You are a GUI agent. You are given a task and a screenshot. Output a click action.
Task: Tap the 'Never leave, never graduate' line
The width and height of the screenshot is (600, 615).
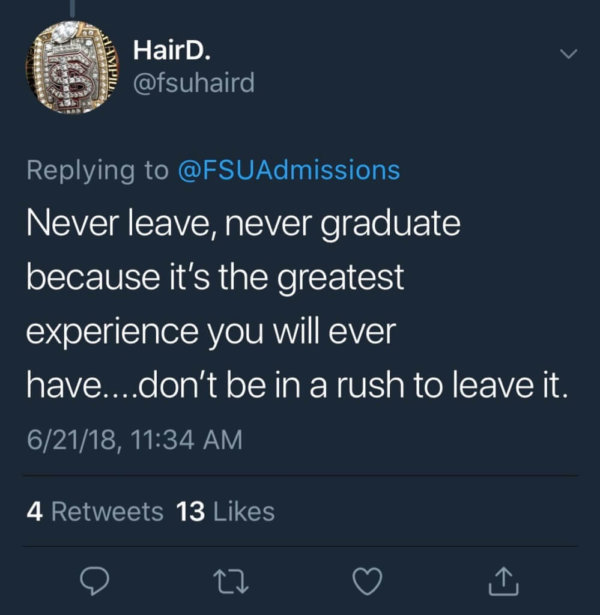coord(243,224)
